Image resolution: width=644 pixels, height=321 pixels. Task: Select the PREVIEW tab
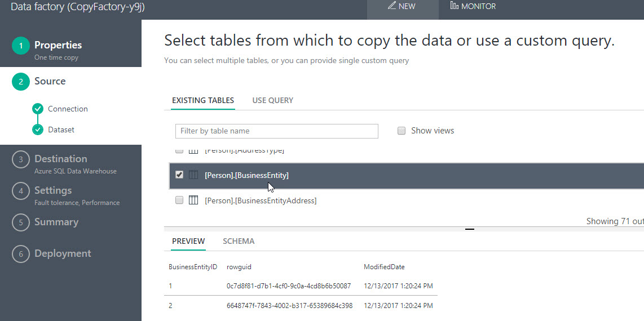[x=188, y=241]
